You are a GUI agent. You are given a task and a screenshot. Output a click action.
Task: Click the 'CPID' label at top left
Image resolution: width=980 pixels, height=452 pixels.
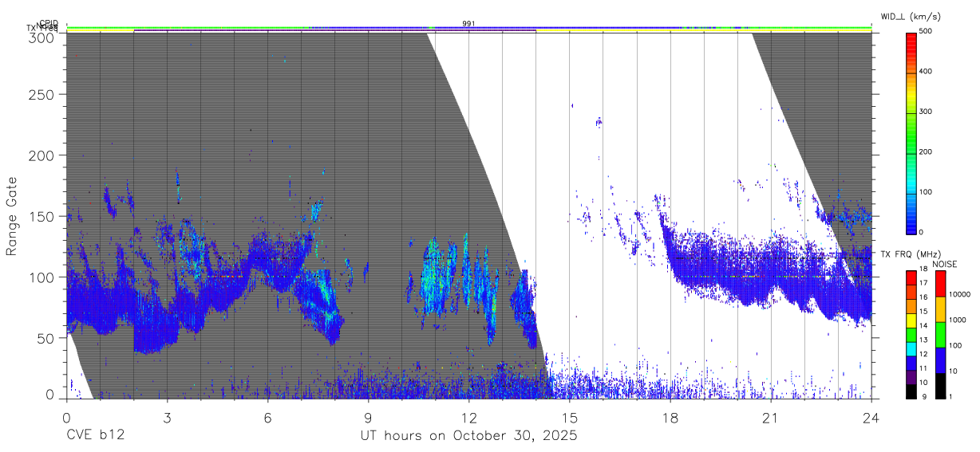[x=48, y=23]
